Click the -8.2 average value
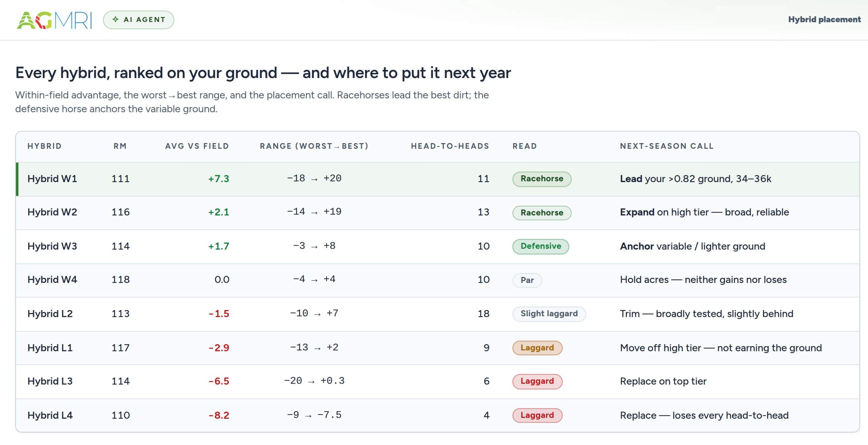The image size is (868, 445). pyautogui.click(x=219, y=415)
